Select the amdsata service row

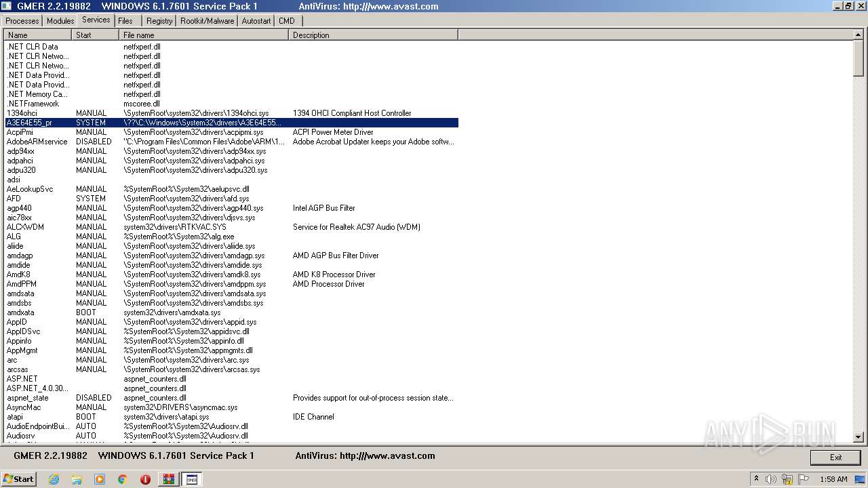click(231, 293)
